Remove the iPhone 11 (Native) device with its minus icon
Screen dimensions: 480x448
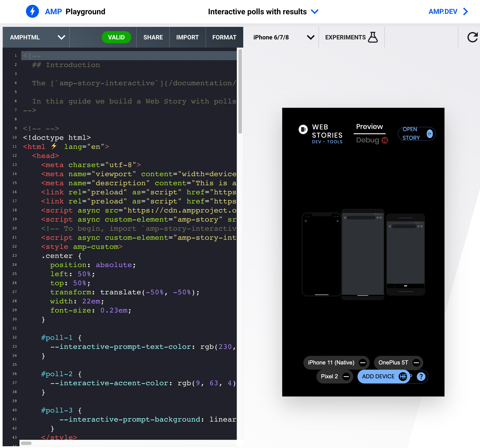363,363
